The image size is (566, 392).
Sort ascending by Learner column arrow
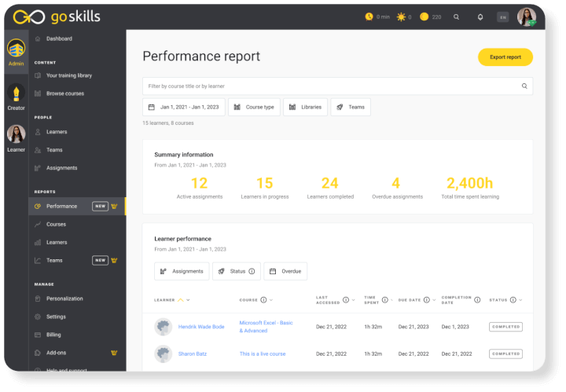[x=181, y=300]
